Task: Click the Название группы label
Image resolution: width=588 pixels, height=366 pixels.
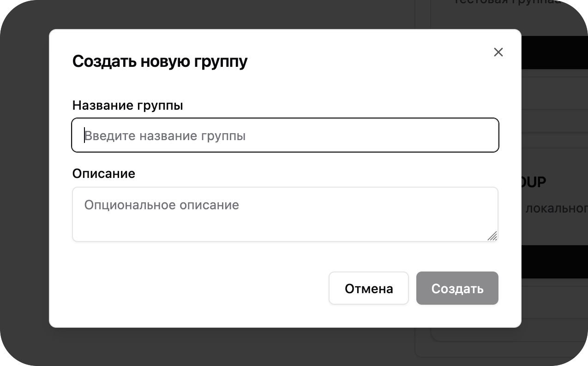Action: point(127,106)
